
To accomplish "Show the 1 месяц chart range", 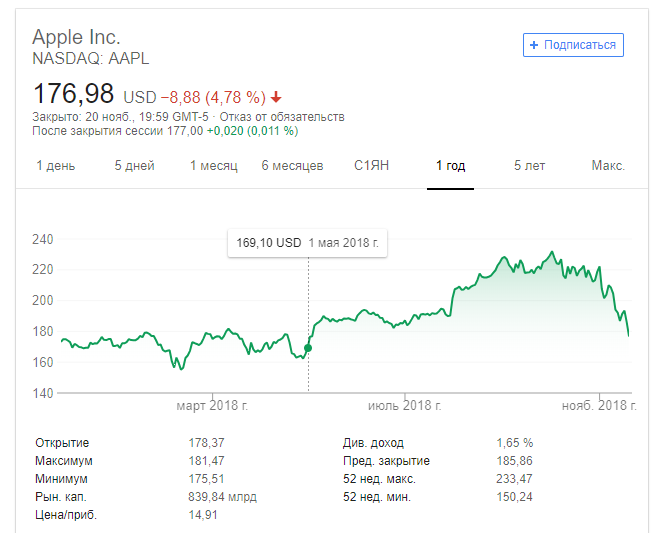I will (x=213, y=166).
